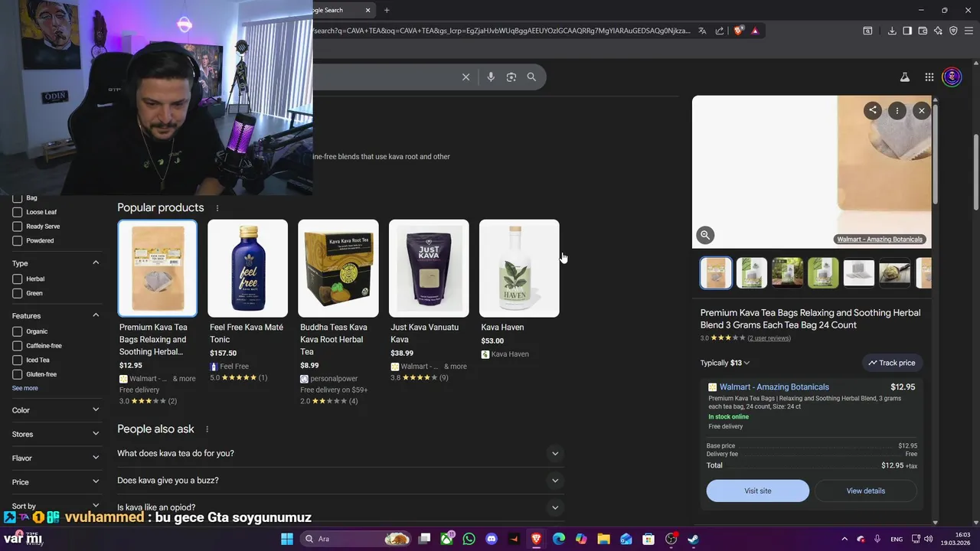Click the share icon on the product panel

point(872,110)
